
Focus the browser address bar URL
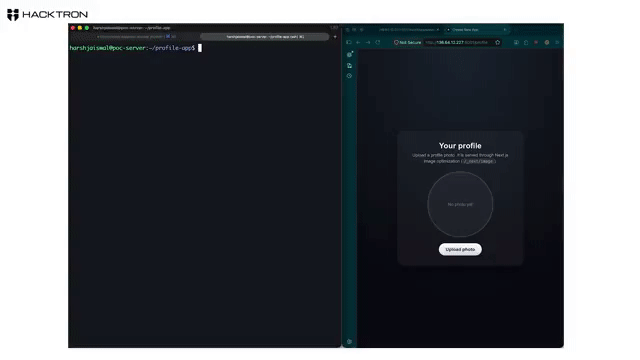pos(456,42)
